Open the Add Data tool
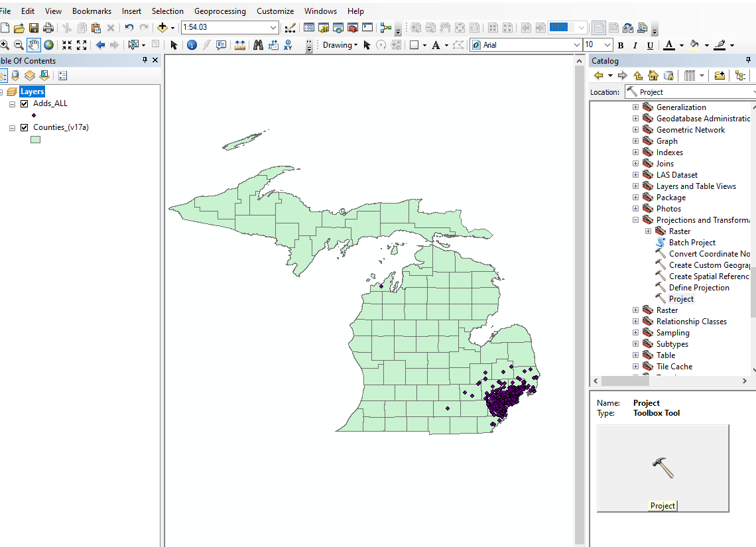This screenshot has height=547, width=756. pyautogui.click(x=163, y=28)
